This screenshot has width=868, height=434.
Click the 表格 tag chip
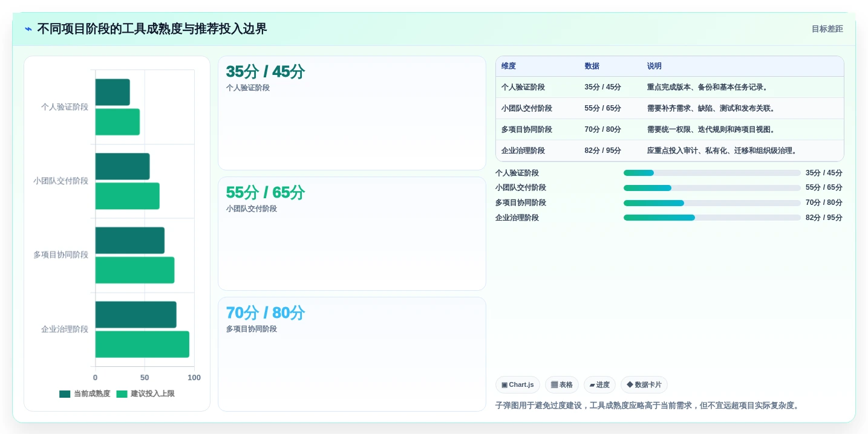click(x=562, y=385)
